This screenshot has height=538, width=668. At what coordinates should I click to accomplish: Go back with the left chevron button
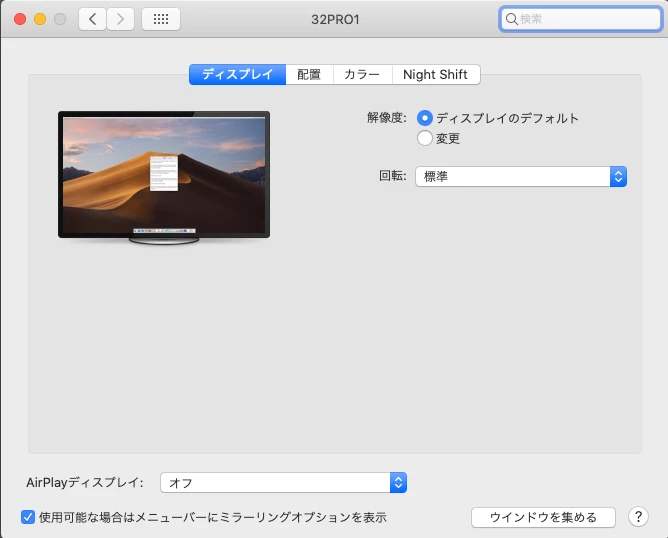[92, 19]
